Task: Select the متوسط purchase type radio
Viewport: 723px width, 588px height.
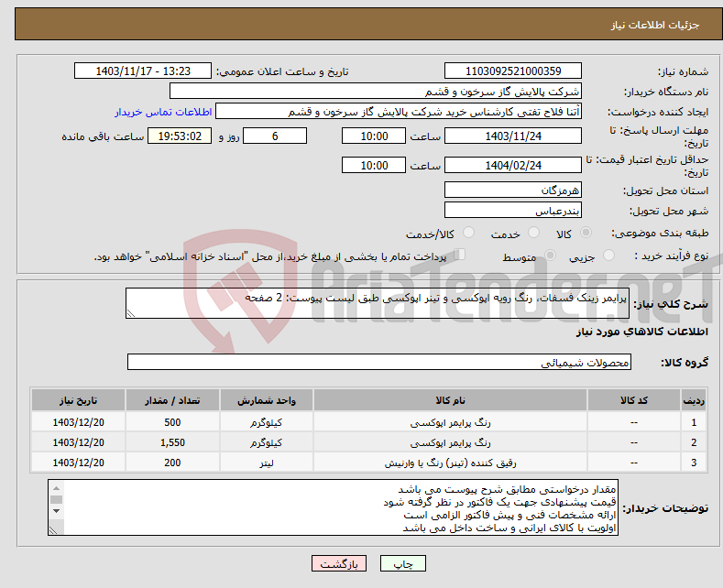Action: point(550,256)
